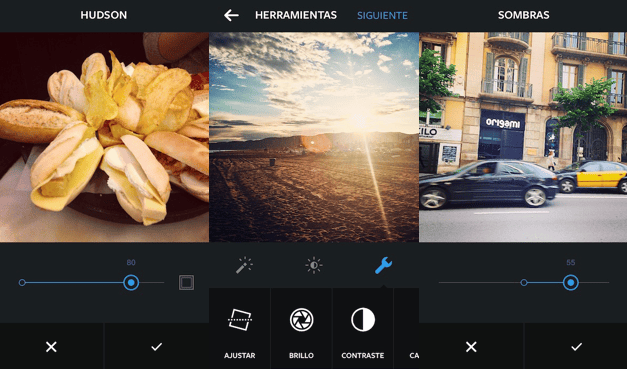This screenshot has height=369, width=627.
Task: Choose the Contraste half-circle tool icon
Action: point(363,320)
